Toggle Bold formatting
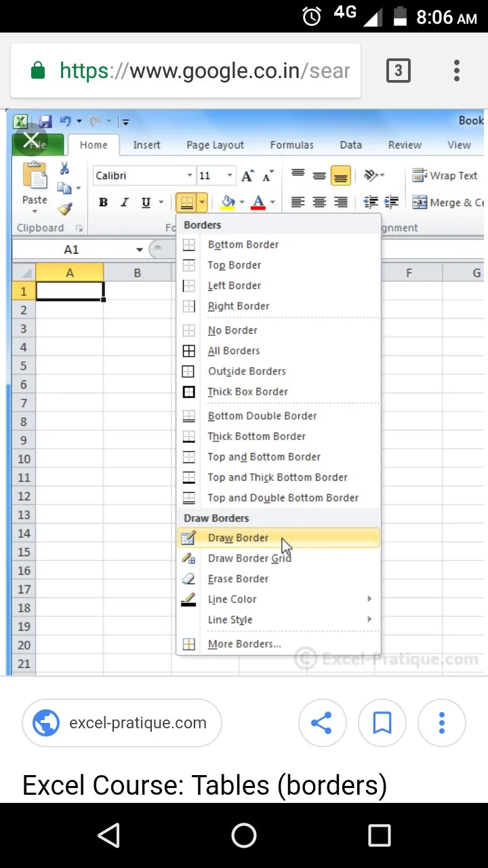 (104, 202)
